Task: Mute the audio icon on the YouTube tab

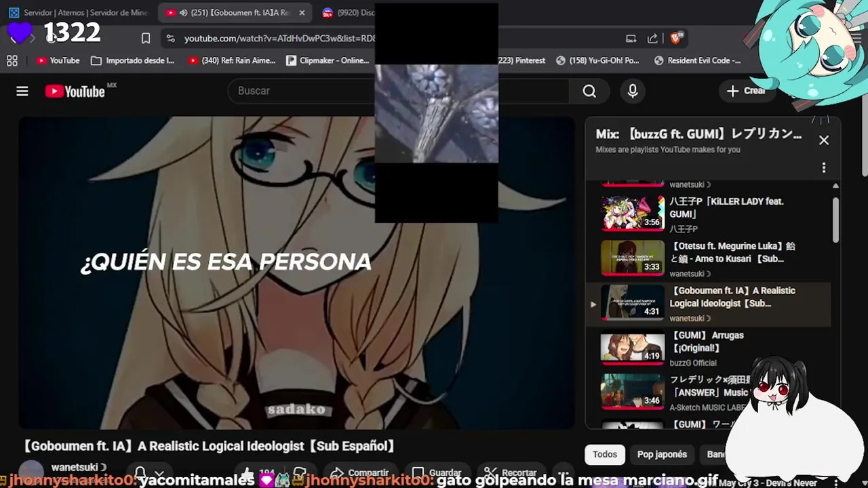Action: click(184, 13)
